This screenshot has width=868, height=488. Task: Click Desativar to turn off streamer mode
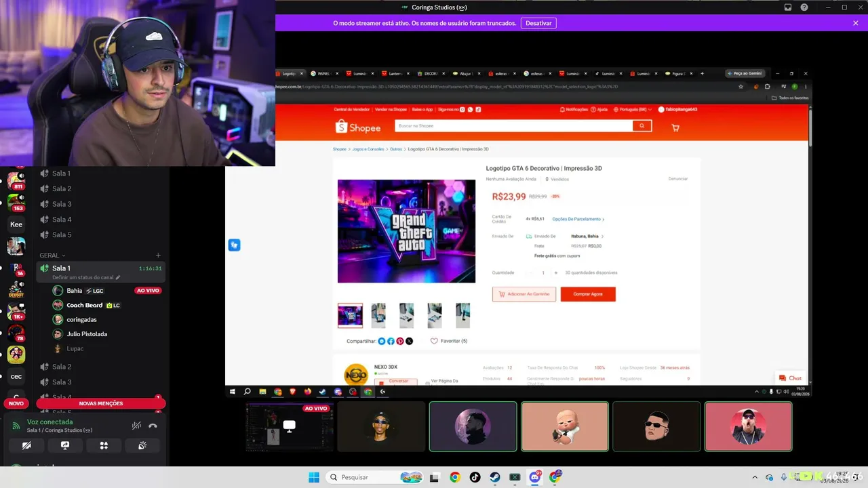[538, 23]
